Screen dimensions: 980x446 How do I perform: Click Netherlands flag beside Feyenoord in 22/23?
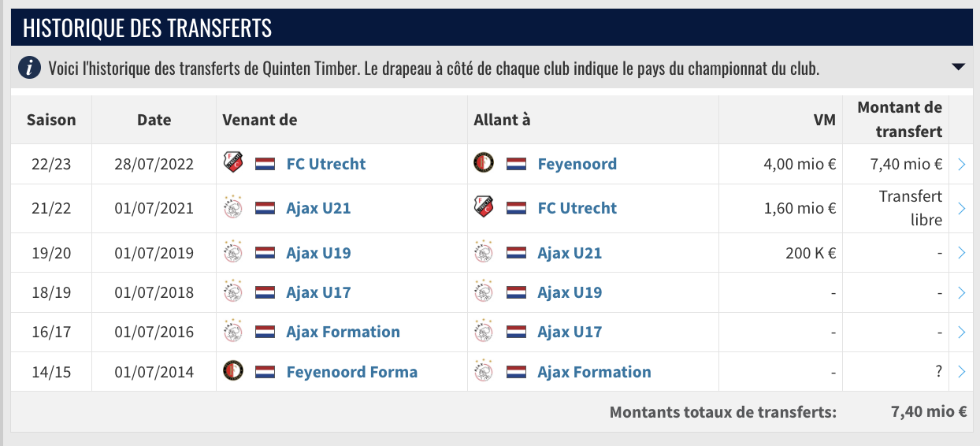pyautogui.click(x=516, y=164)
